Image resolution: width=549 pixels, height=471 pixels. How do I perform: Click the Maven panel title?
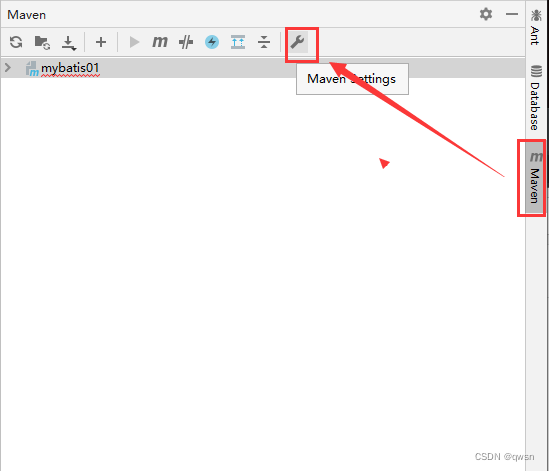pos(27,15)
